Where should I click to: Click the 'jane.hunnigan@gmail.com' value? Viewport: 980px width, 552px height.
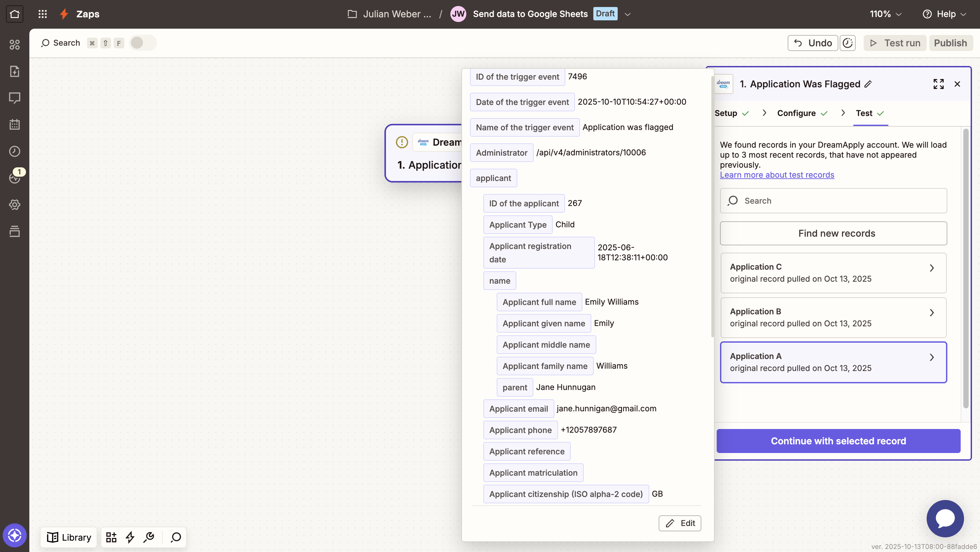606,409
